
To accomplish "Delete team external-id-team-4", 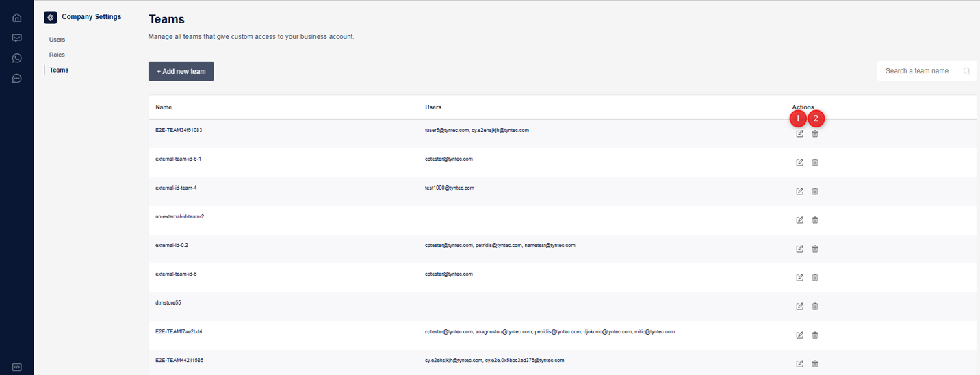I will (x=815, y=191).
